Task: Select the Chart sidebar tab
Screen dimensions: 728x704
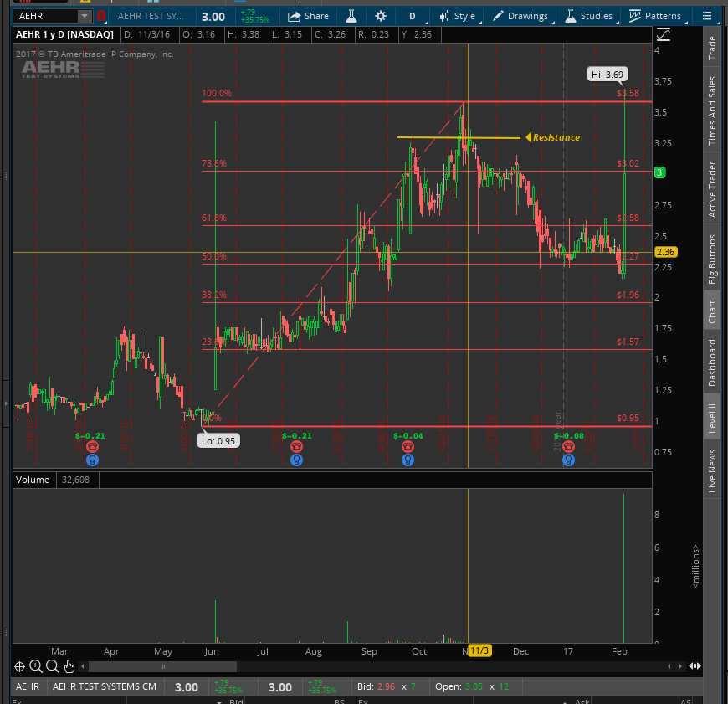Action: 712,311
